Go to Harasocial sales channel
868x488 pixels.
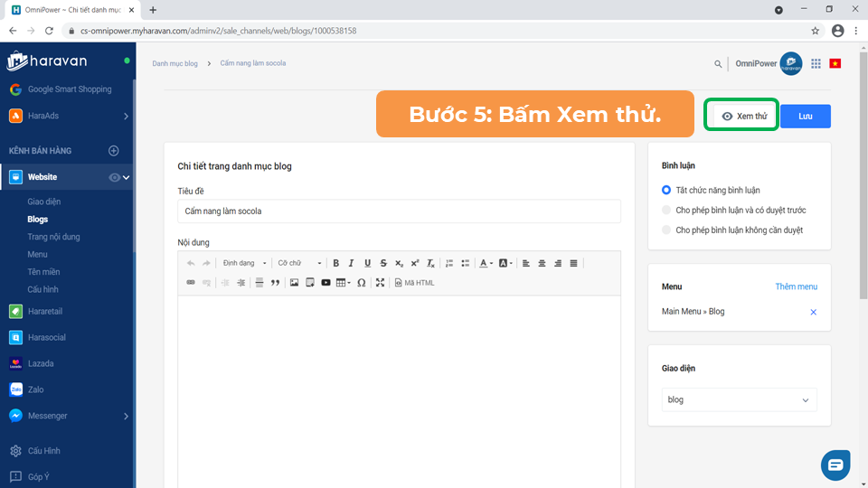pos(46,337)
